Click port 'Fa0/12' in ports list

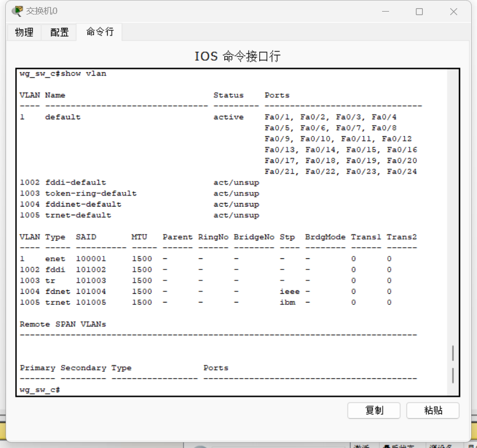(397, 139)
